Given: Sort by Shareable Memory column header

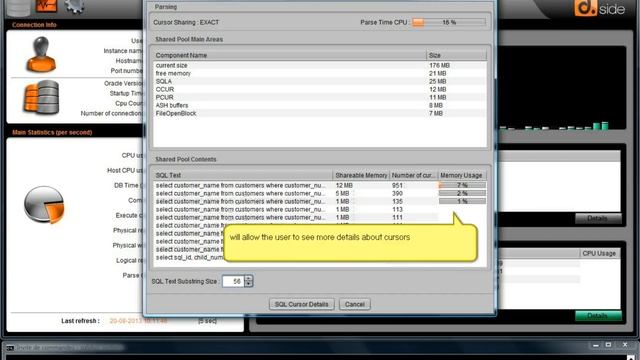Looking at the screenshot, I should pos(361,175).
